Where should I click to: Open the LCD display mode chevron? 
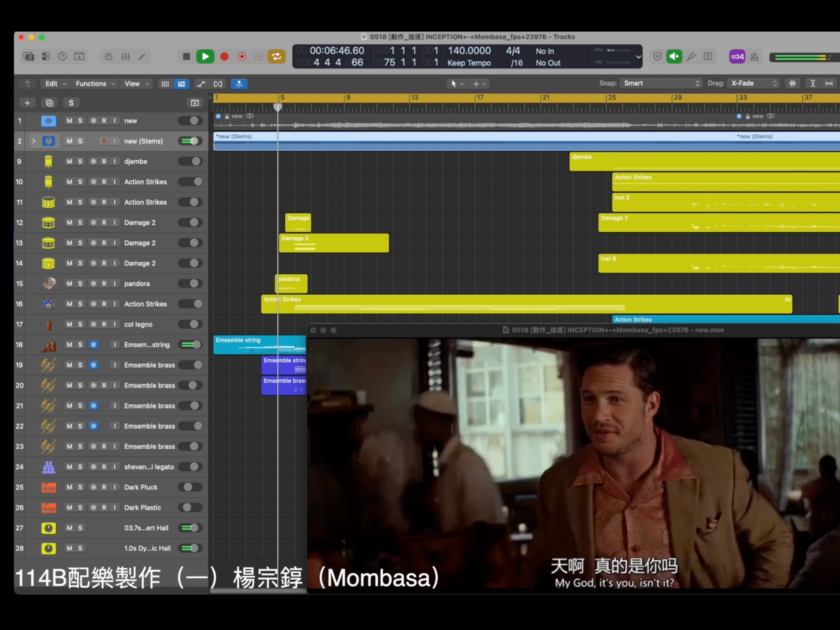click(x=638, y=57)
